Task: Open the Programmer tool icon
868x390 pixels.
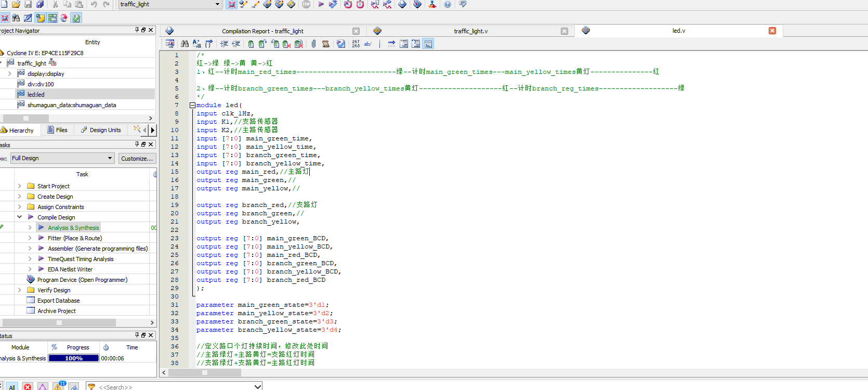Action: [417, 4]
